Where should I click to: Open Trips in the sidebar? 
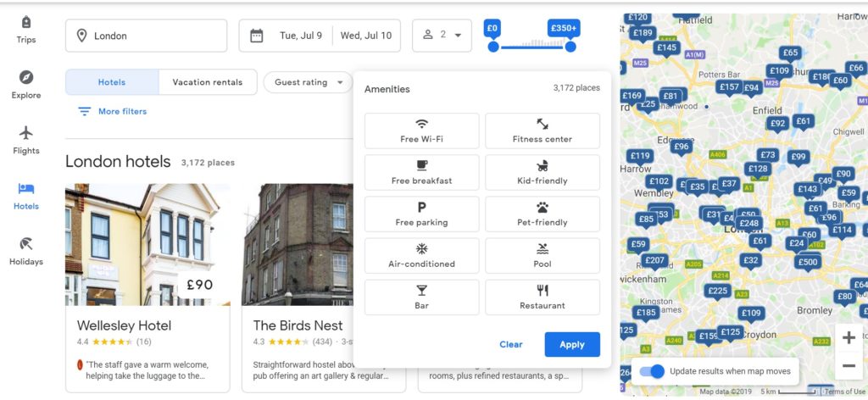(x=26, y=30)
